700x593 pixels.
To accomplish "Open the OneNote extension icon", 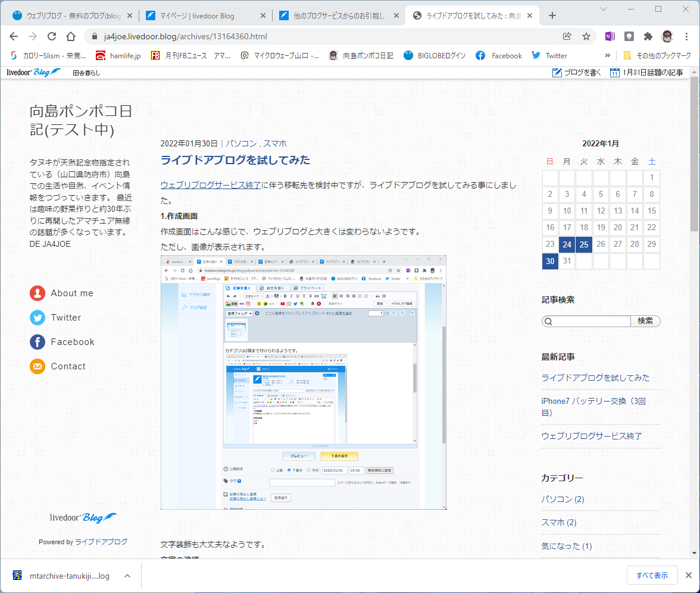I will 610,37.
